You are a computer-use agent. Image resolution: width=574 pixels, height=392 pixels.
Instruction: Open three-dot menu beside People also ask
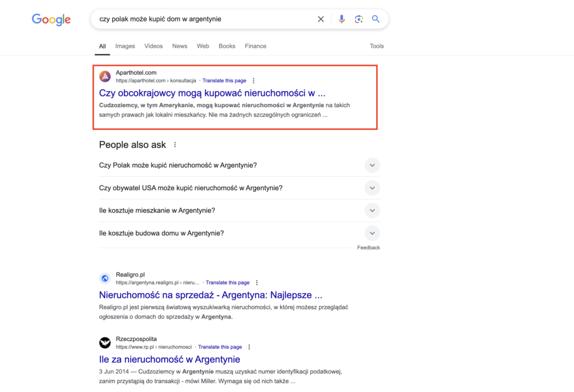pyautogui.click(x=175, y=145)
